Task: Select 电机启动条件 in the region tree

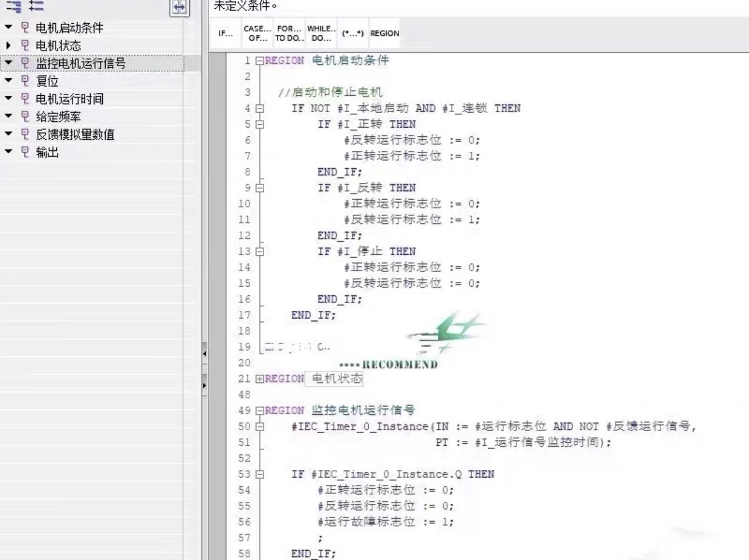Action: point(70,28)
